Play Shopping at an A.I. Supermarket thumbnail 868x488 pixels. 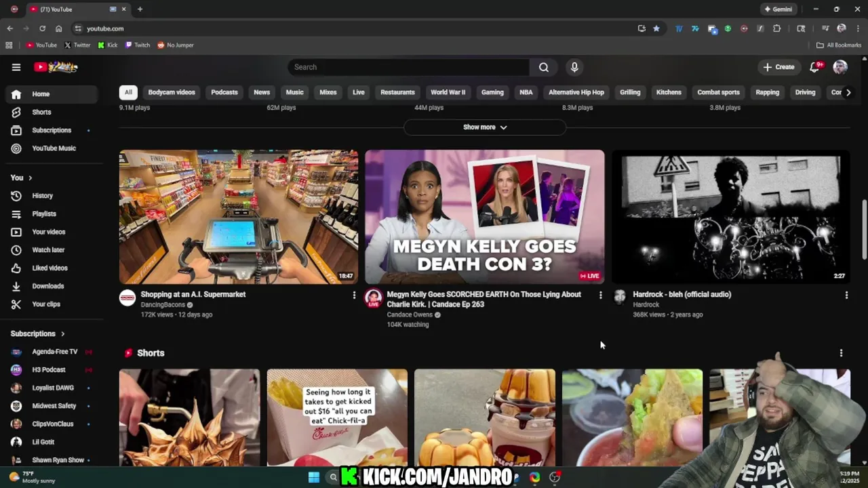(239, 217)
